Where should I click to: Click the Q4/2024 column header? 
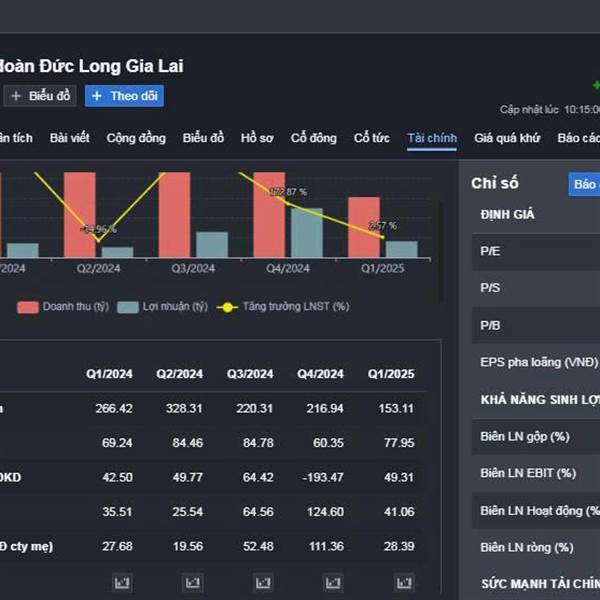pyautogui.click(x=320, y=374)
